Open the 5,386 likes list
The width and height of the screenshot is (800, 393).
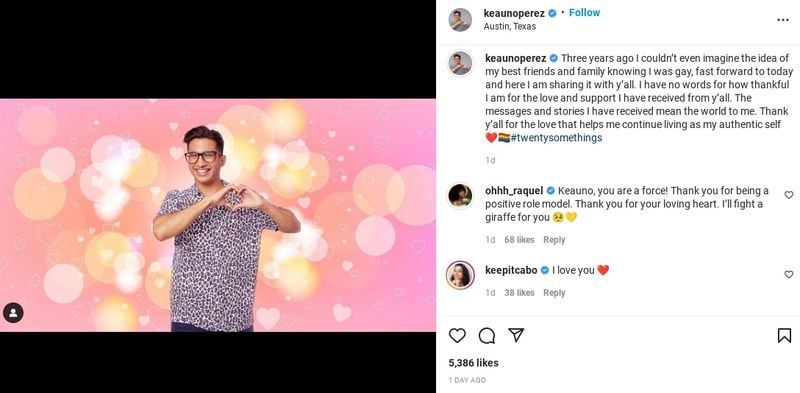coord(473,363)
